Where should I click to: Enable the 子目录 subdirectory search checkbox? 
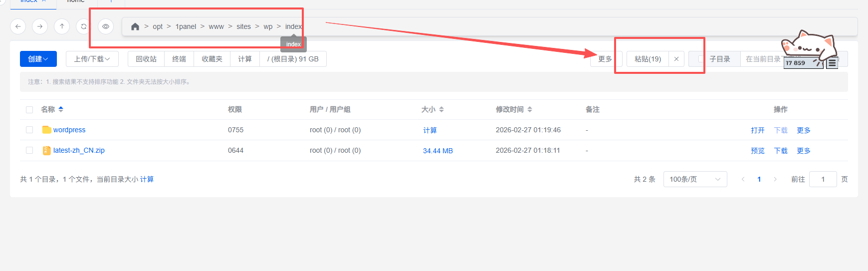click(x=701, y=59)
